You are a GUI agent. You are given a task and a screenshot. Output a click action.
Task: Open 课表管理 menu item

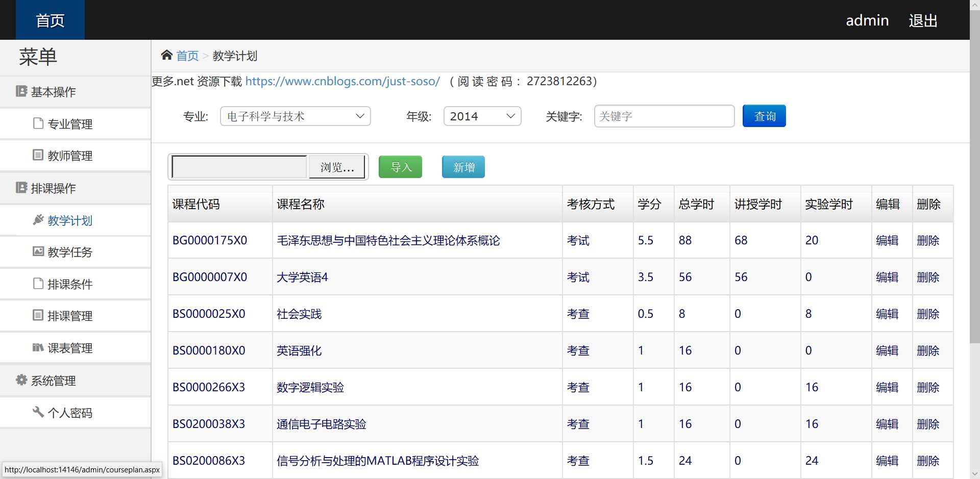click(76, 348)
